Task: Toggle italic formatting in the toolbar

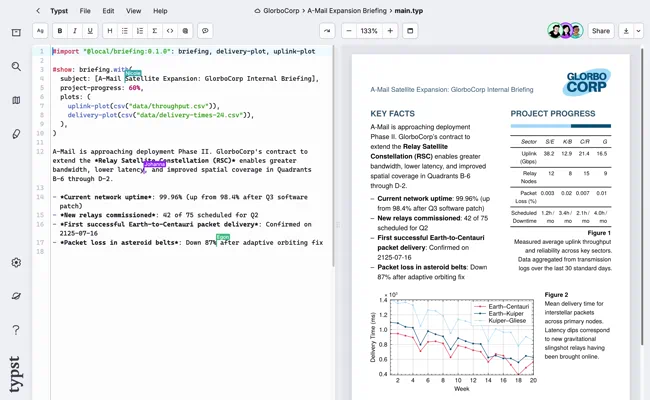Action: (75, 31)
